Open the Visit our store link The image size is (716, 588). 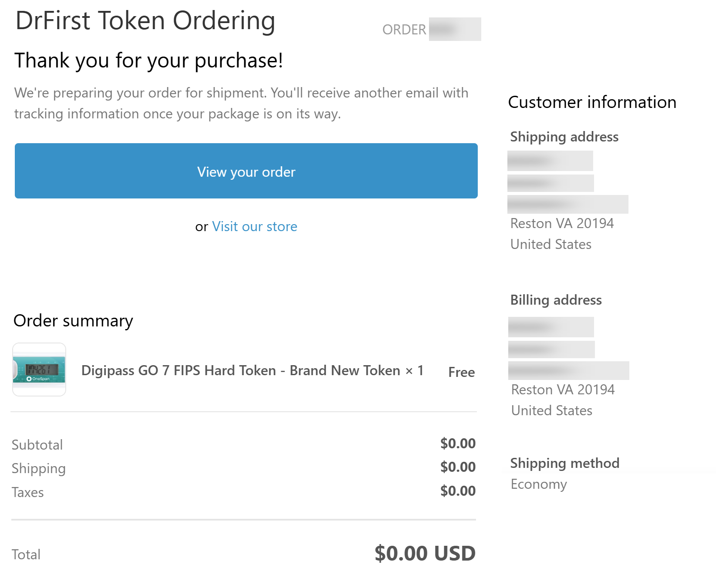pyautogui.click(x=254, y=226)
